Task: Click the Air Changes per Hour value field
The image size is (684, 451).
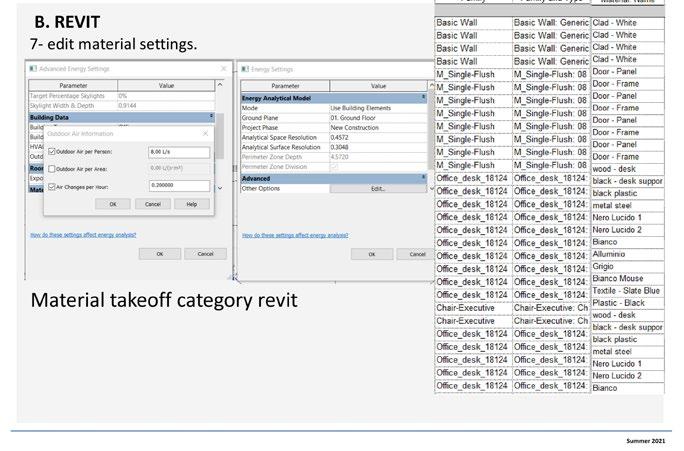Action: [179, 185]
